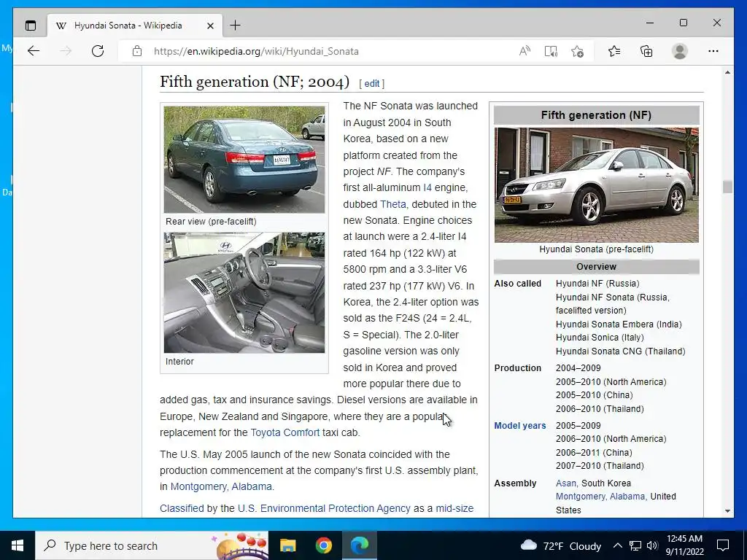Enter Immersive Reader via book icon
The image size is (747, 560).
click(551, 51)
